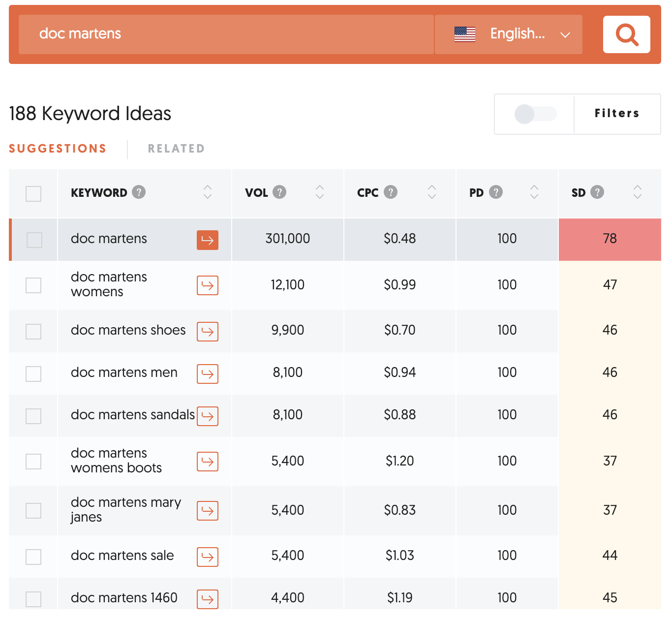Click the US flag icon
This screenshot has height=620, width=672.
click(464, 34)
